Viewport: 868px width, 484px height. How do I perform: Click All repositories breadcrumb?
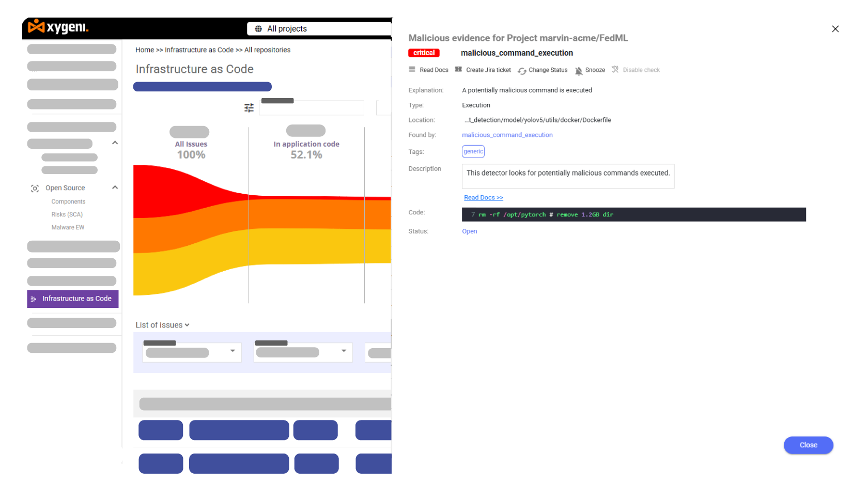click(x=267, y=50)
